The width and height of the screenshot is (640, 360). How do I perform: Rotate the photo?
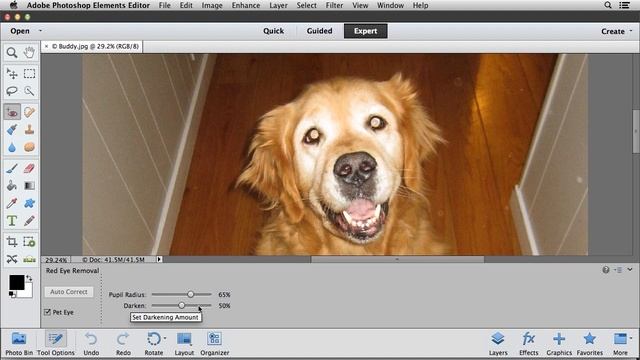(153, 344)
